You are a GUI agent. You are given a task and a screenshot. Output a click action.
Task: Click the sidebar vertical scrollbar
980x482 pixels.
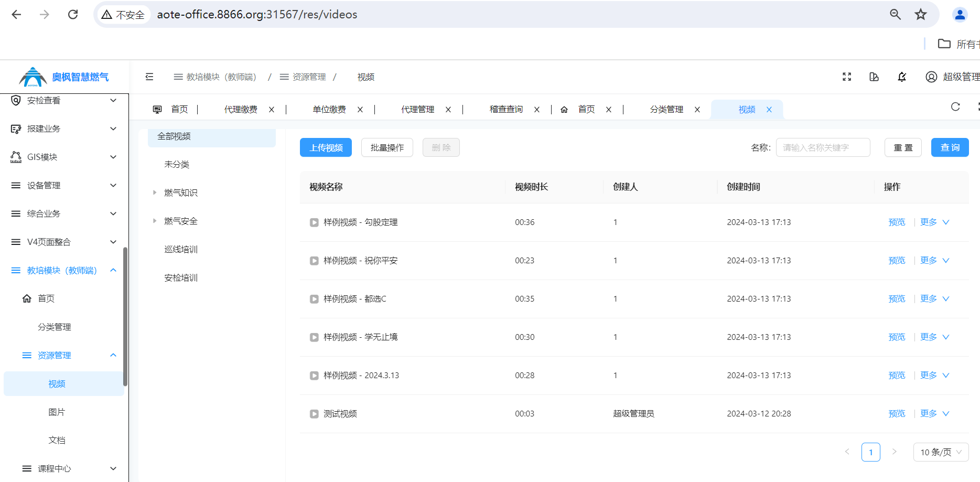[125, 316]
